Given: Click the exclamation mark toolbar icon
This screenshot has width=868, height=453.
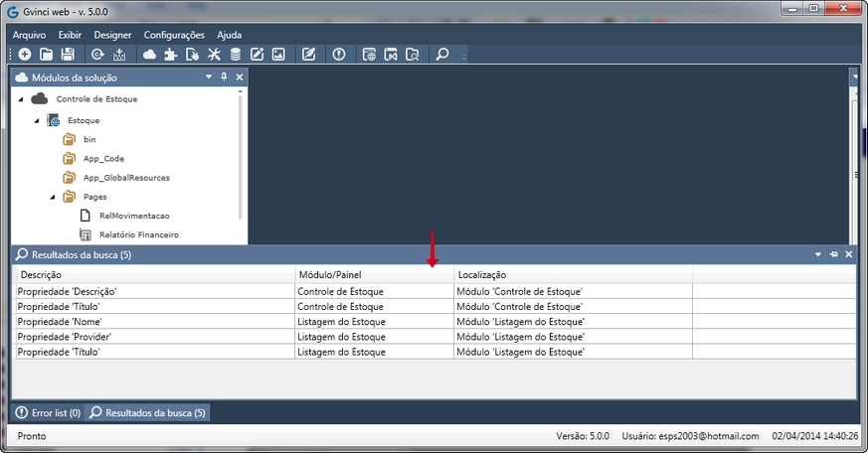Looking at the screenshot, I should tap(339, 55).
